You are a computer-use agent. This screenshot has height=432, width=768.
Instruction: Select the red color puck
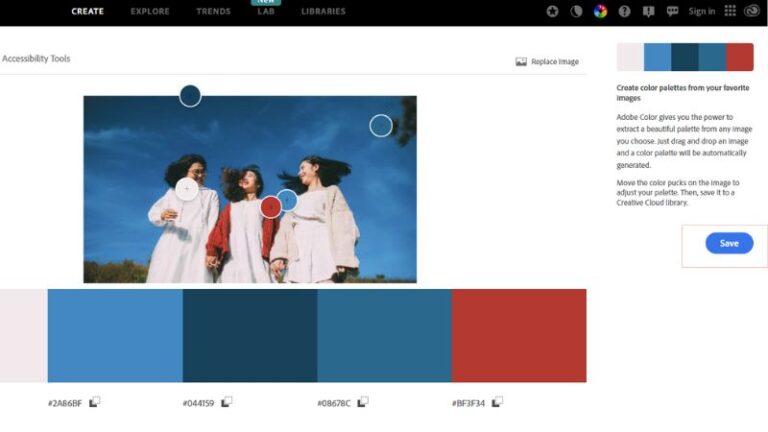[270, 207]
